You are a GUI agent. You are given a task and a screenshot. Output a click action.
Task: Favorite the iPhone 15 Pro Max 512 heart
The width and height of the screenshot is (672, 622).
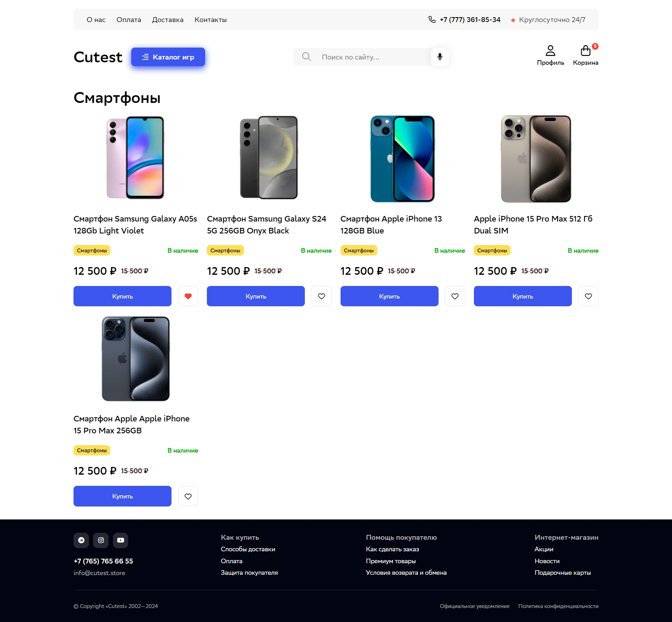[588, 296]
